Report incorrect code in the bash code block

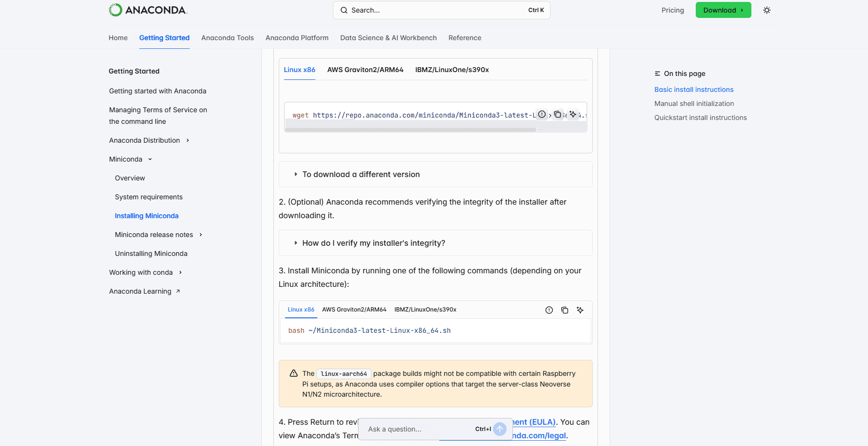[549, 310]
